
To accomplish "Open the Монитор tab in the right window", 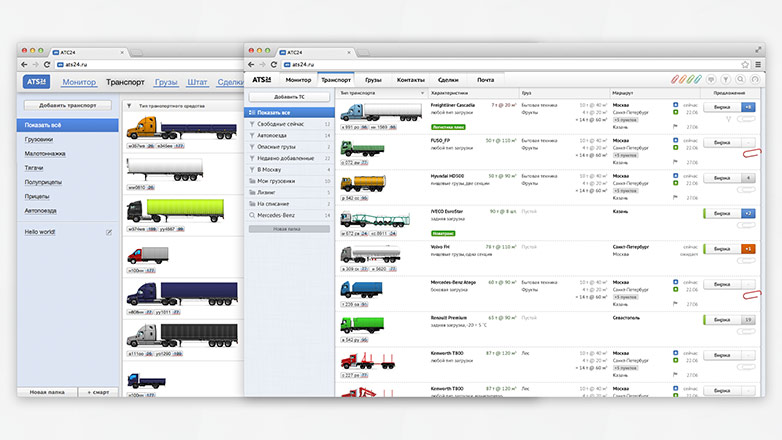I will pos(298,80).
